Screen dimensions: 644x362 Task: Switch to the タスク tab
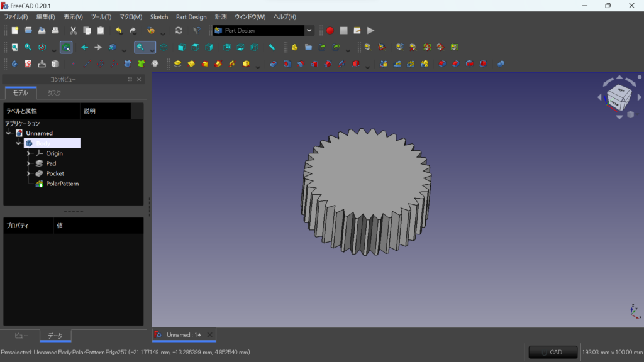[x=54, y=93]
